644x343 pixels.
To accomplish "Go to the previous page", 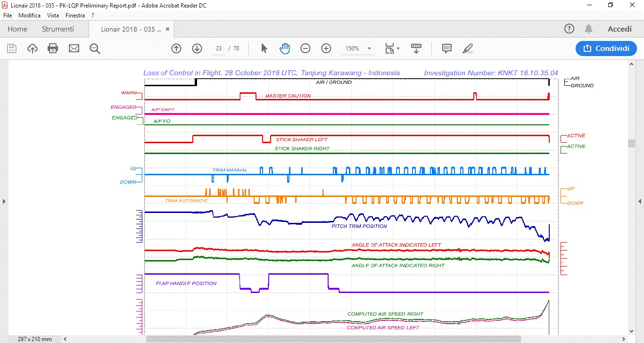I will (176, 49).
